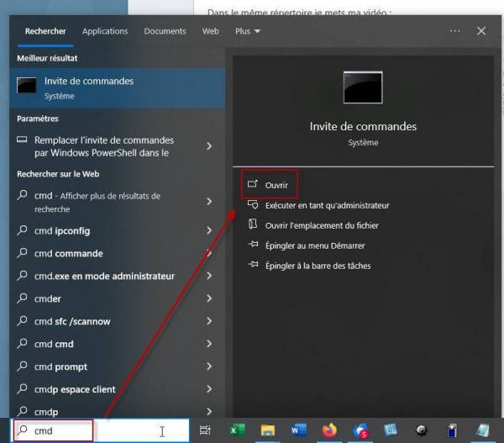Open File Explorer from the taskbar
Screen dimensions: 504x443
pos(268,430)
